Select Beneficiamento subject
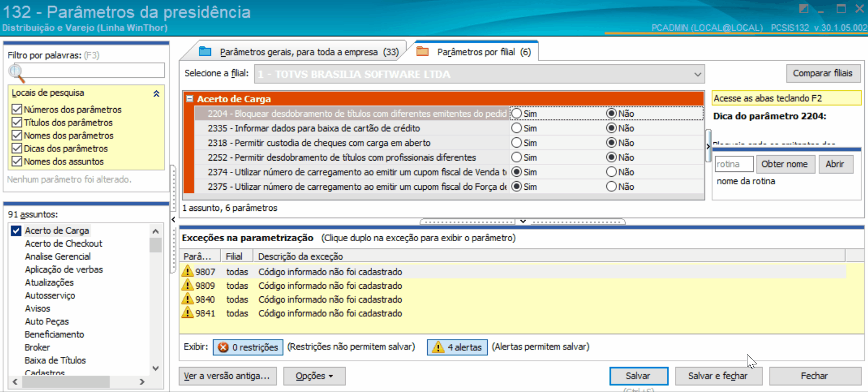The height and width of the screenshot is (392, 868). 54,334
